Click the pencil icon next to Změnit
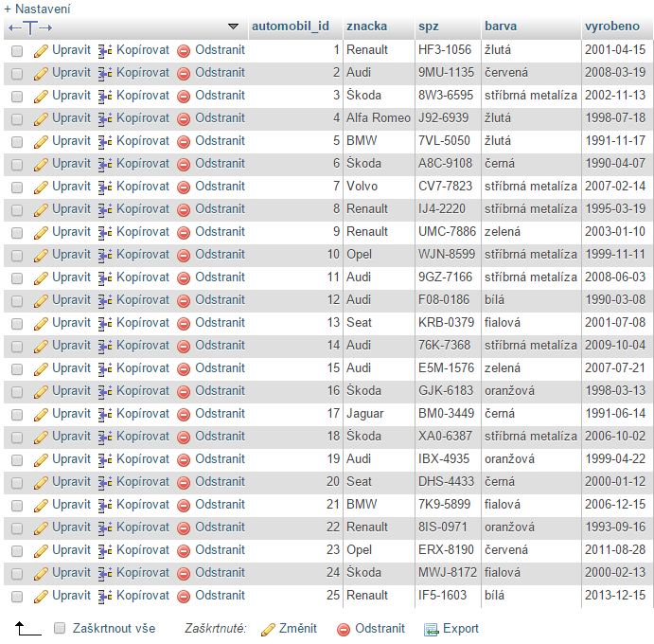The height and width of the screenshot is (644, 654). pyautogui.click(x=268, y=629)
